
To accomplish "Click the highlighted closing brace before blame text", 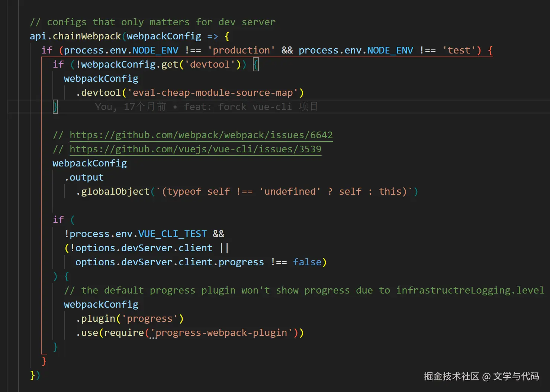I will (x=55, y=107).
